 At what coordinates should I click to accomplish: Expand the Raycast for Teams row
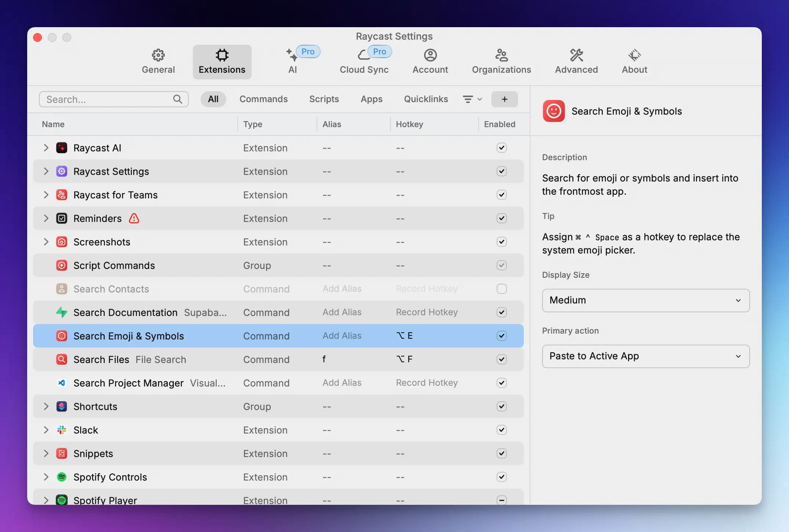coord(46,195)
